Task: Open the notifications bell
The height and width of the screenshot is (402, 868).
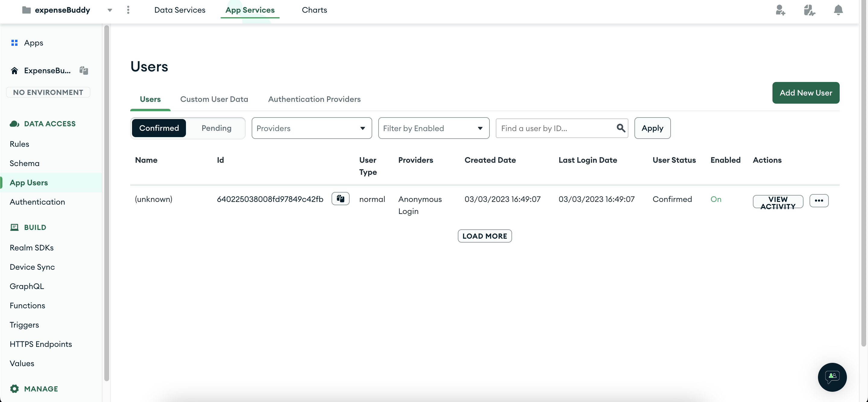Action: (x=838, y=10)
